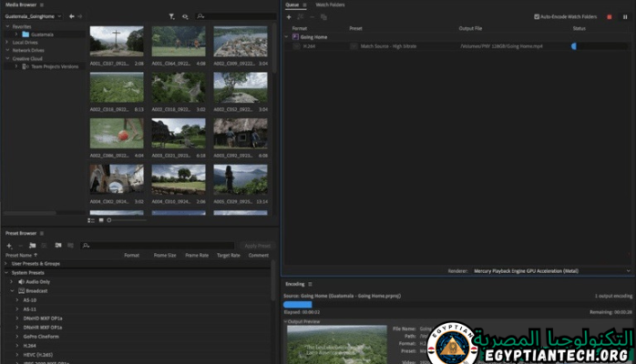Viewport: 636px width, 364px height.
Task: Delete preset with the minus icon in Preset Browser
Action: tap(20, 246)
